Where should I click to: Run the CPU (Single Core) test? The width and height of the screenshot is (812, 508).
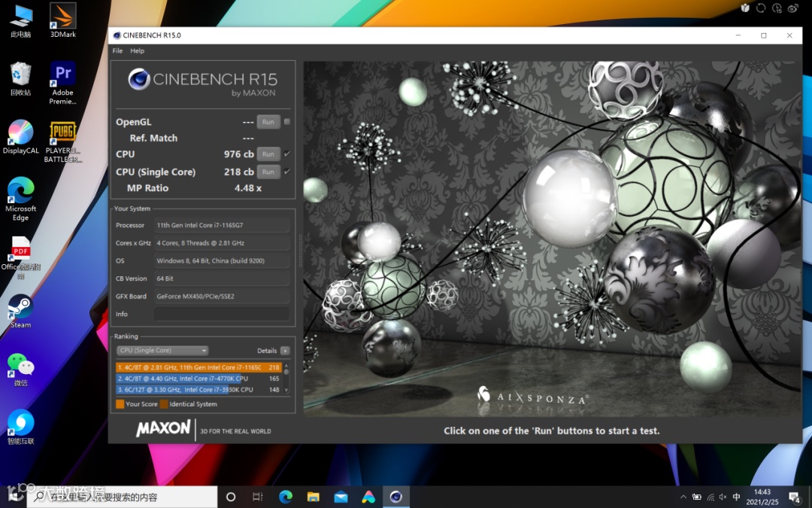point(268,172)
